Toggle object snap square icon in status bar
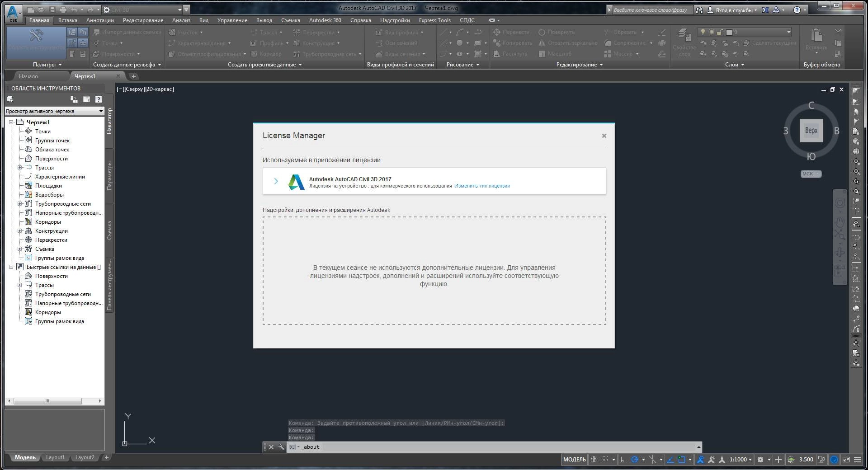This screenshot has width=868, height=470. tap(682, 460)
